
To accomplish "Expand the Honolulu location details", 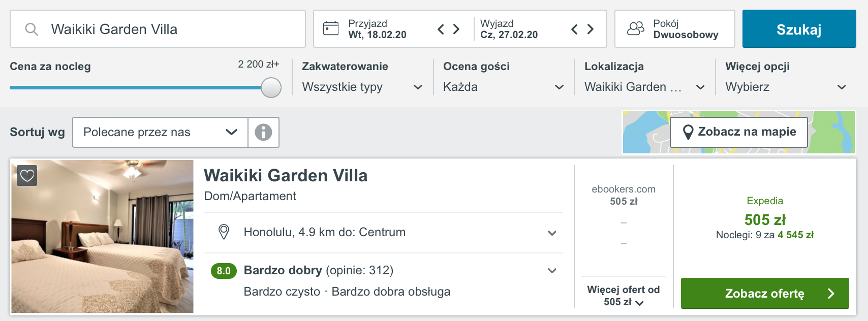I will (x=552, y=233).
